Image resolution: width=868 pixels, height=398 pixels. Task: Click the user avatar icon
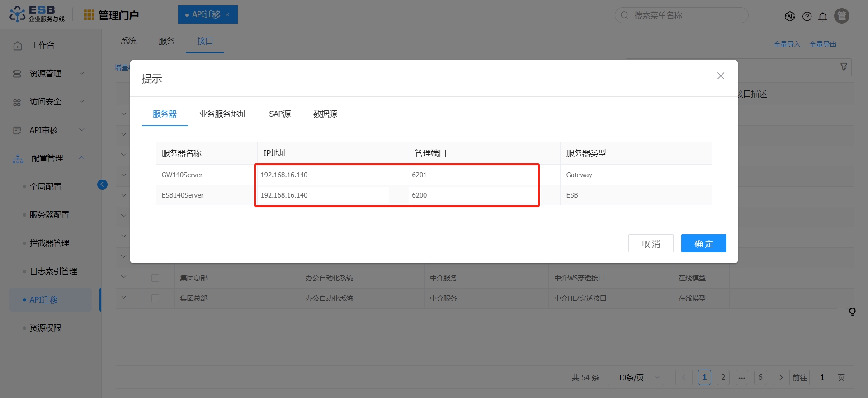[x=841, y=16]
